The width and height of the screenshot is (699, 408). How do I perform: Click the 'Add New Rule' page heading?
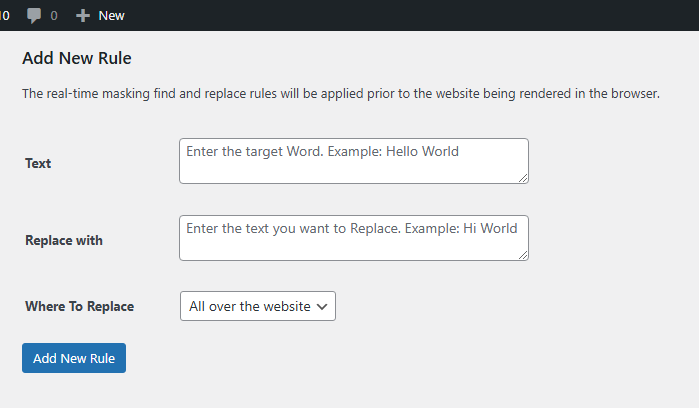77,58
